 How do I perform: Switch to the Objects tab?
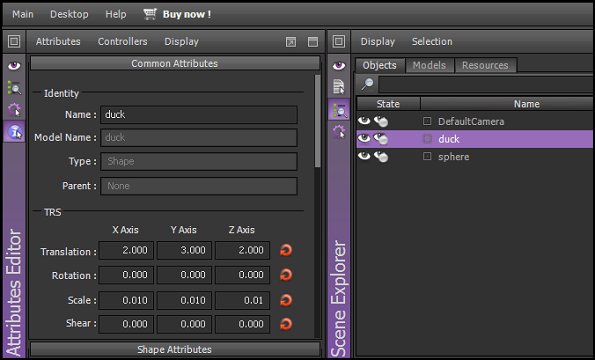[379, 65]
